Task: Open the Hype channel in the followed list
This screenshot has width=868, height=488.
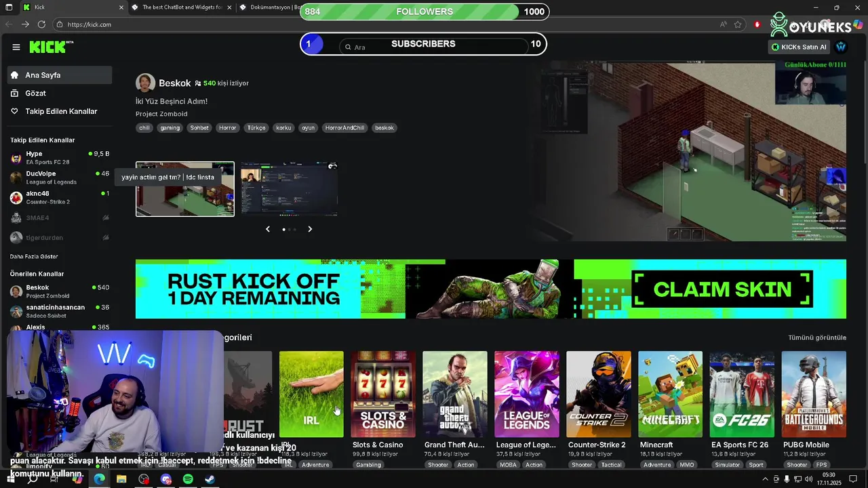Action: point(60,158)
